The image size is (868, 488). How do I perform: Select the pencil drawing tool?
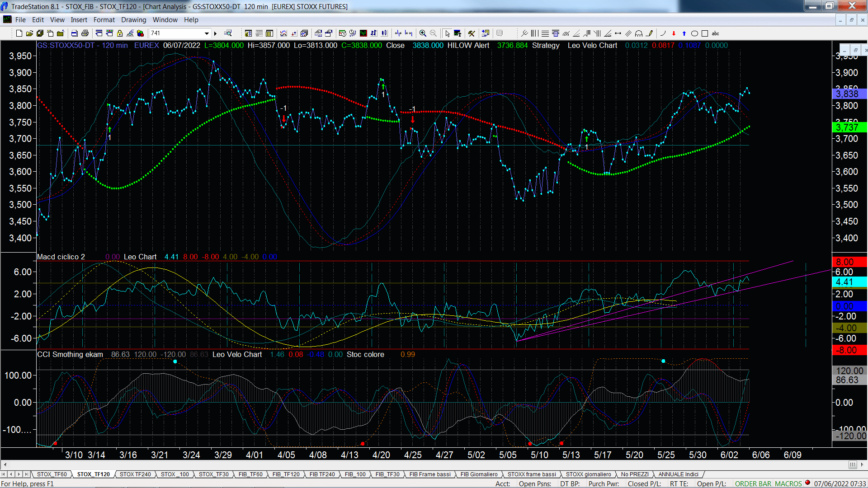tap(649, 33)
